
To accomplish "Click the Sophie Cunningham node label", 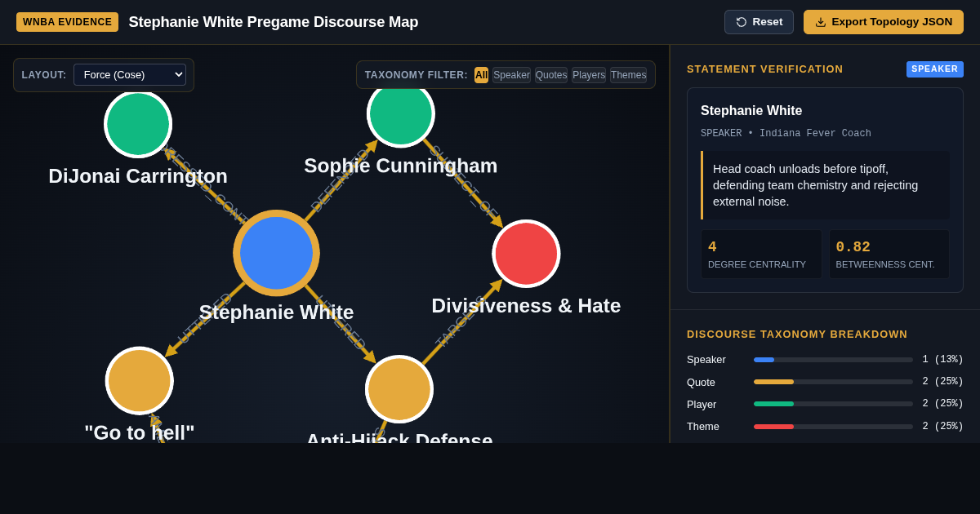I will point(401,166).
